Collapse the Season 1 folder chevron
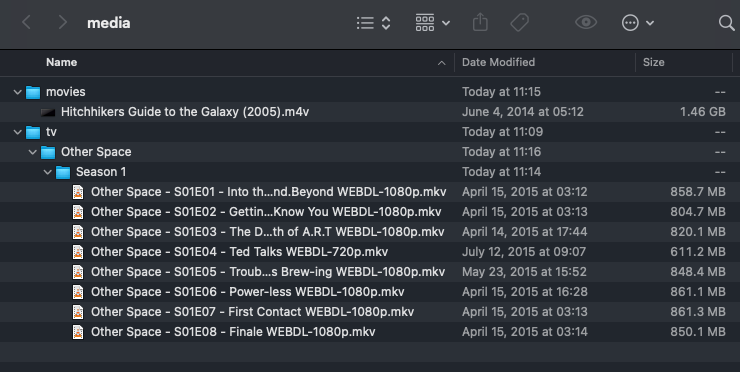 (x=48, y=172)
